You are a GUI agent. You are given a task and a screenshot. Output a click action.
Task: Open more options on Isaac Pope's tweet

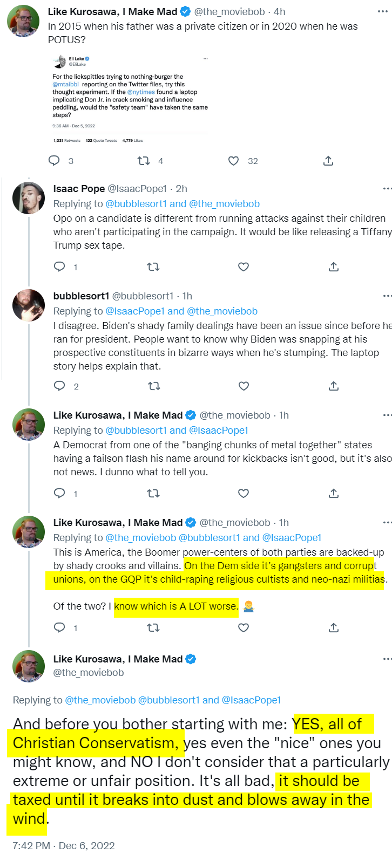[x=387, y=189]
